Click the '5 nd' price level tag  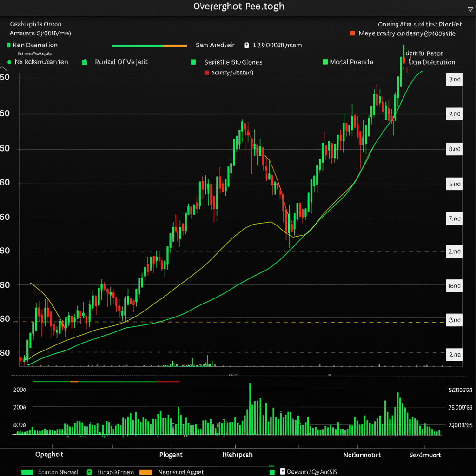coord(454,184)
